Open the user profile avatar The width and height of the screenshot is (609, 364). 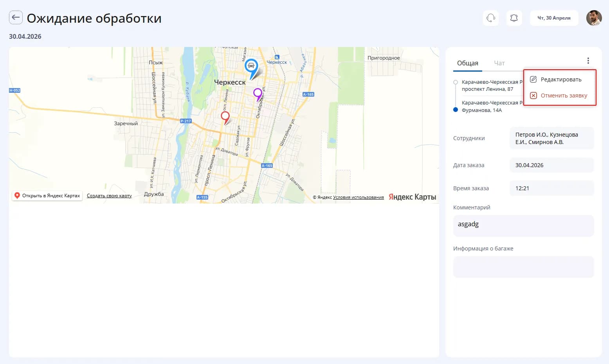[594, 18]
